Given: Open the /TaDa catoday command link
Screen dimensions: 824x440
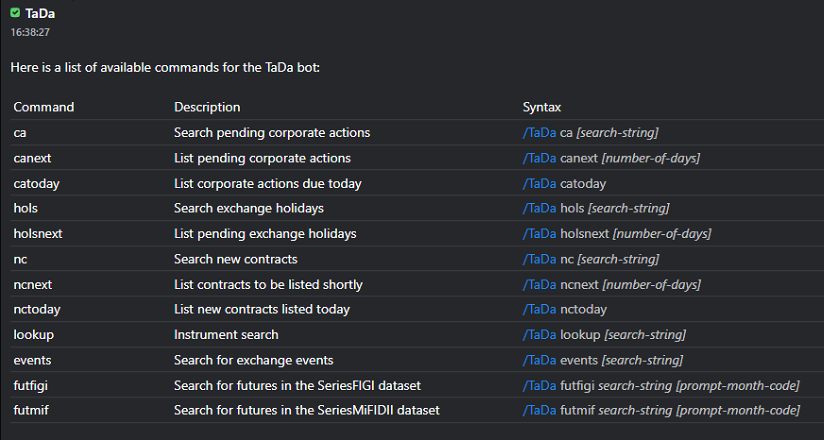Looking at the screenshot, I should click(539, 184).
